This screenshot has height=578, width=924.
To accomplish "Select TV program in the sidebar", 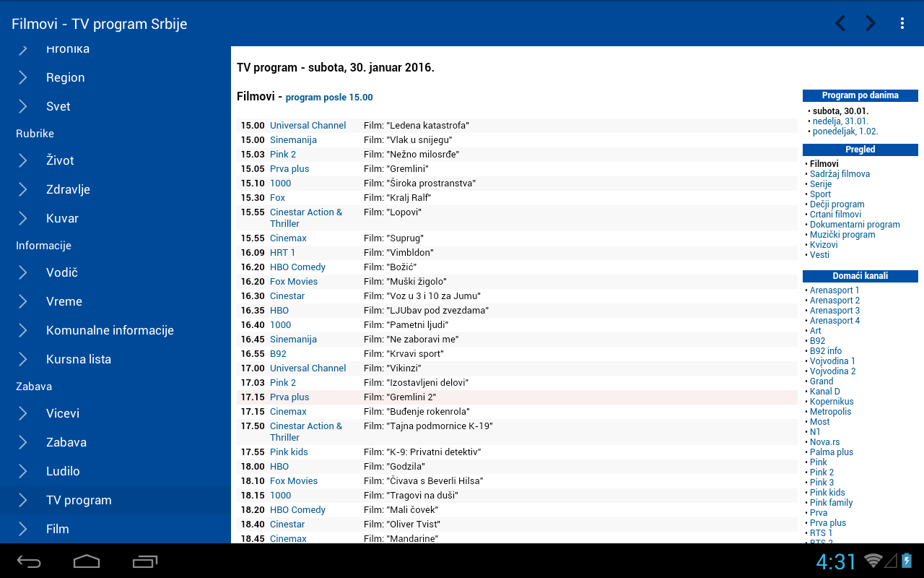I will click(115, 500).
